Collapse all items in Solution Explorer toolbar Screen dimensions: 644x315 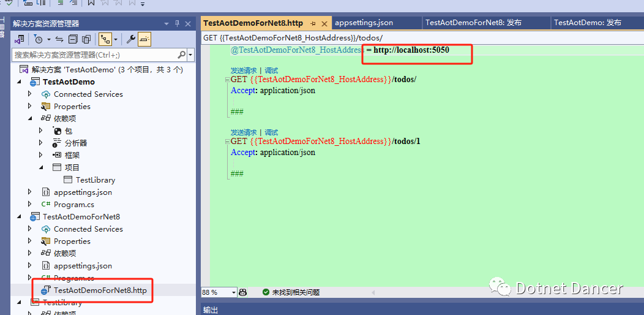coord(73,39)
